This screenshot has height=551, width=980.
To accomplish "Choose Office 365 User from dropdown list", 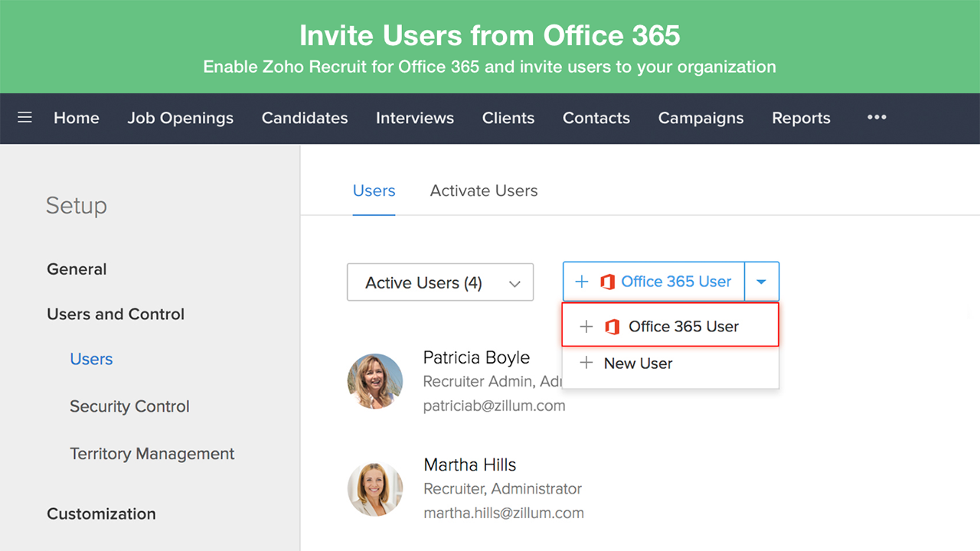I will point(671,326).
